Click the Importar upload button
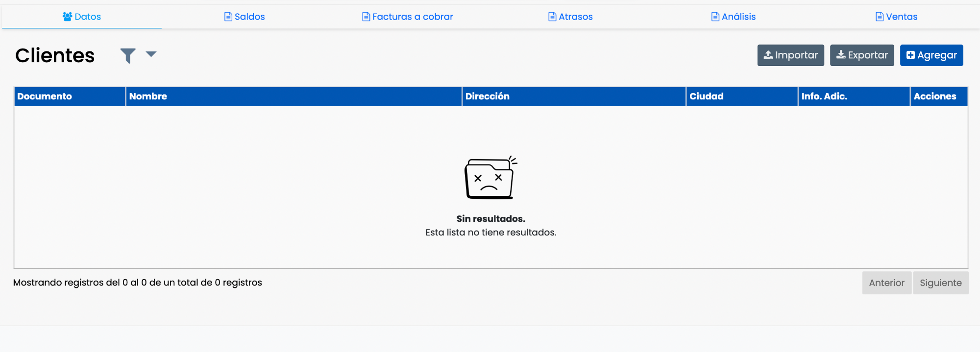The height and width of the screenshot is (352, 980). click(790, 55)
